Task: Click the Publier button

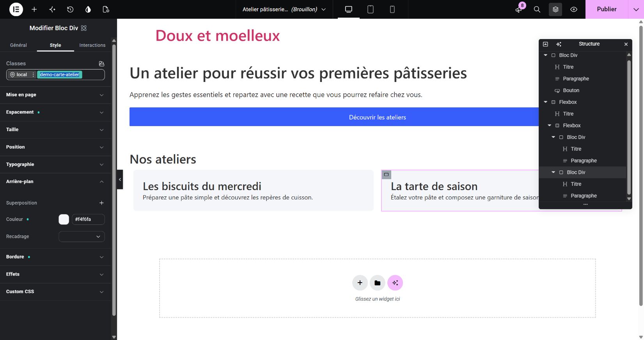Action: click(607, 9)
